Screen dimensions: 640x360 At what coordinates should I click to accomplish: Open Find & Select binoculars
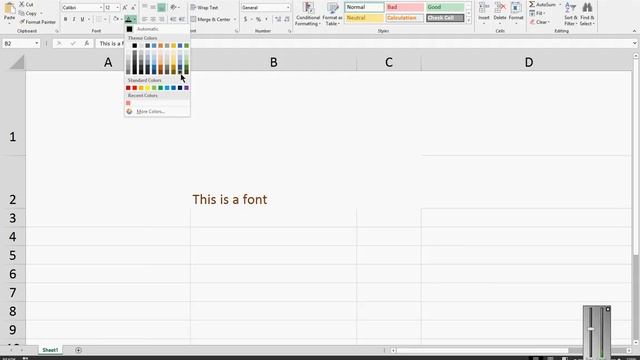pyautogui.click(x=587, y=14)
